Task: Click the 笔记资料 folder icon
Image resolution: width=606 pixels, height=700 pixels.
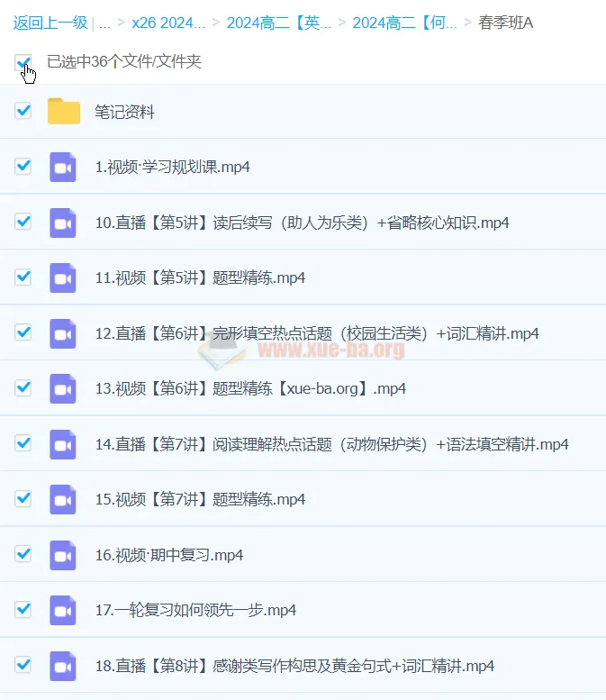Action: [x=64, y=112]
